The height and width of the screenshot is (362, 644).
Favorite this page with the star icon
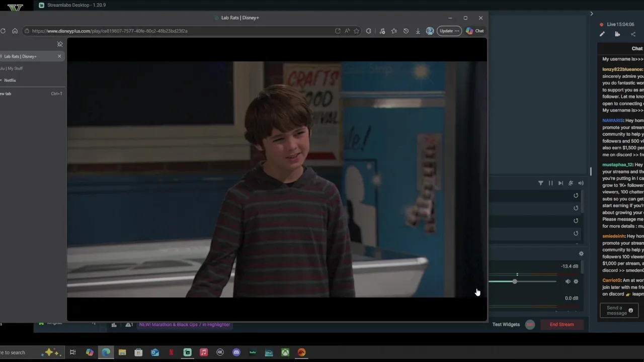(x=356, y=31)
